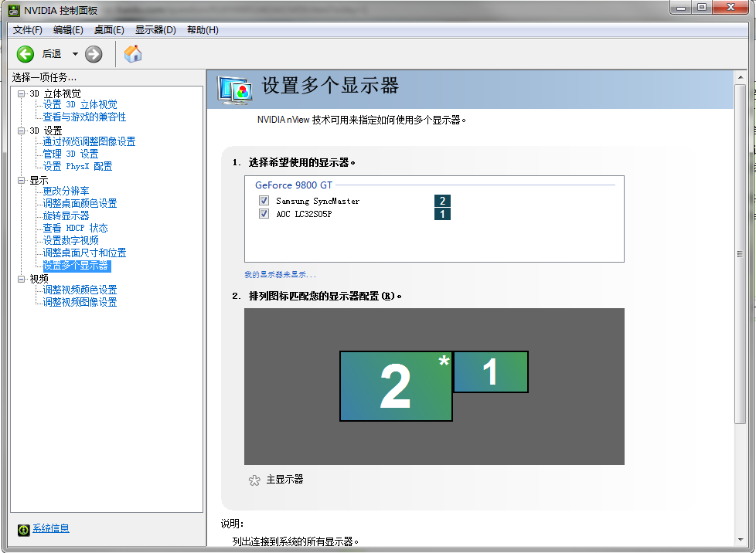Screen dimensions: 756x553
Task: Open the 文件(F) menu
Action: (x=28, y=30)
